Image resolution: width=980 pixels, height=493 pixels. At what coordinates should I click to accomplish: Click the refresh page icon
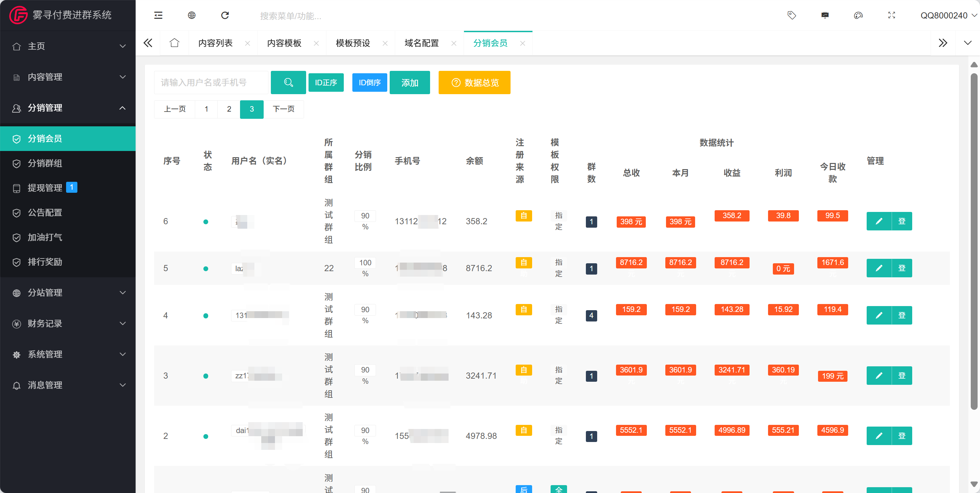click(x=225, y=15)
